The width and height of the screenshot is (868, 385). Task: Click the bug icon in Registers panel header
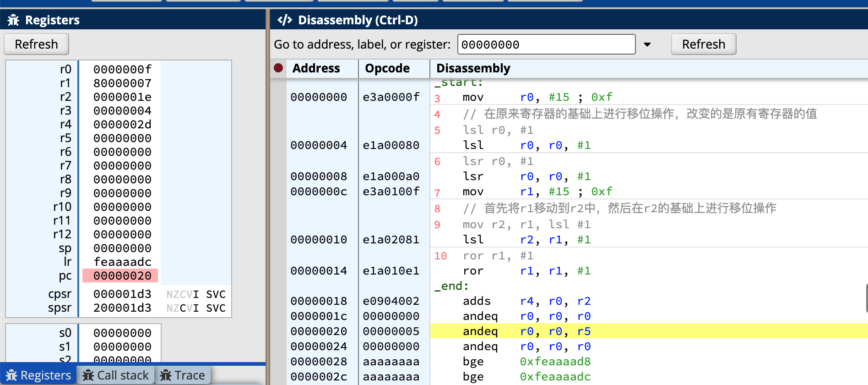pyautogui.click(x=13, y=20)
